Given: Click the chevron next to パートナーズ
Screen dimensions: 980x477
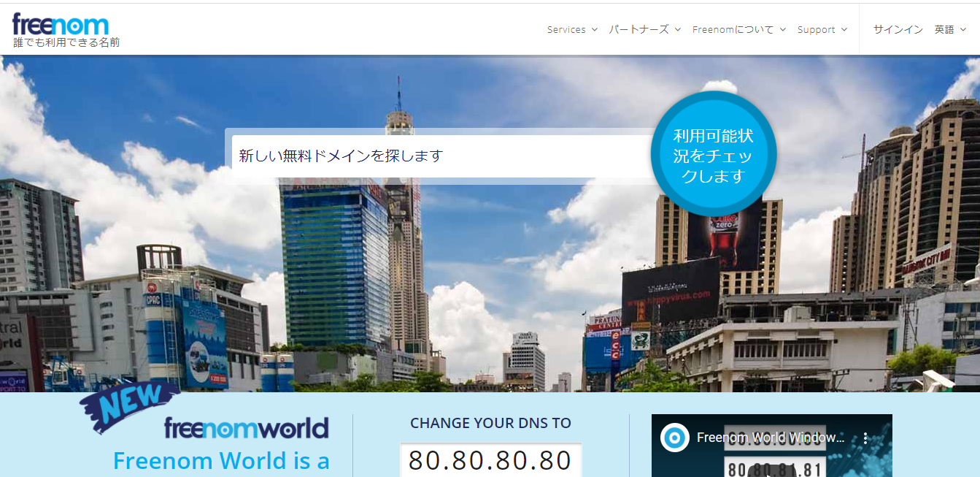Looking at the screenshot, I should (677, 30).
